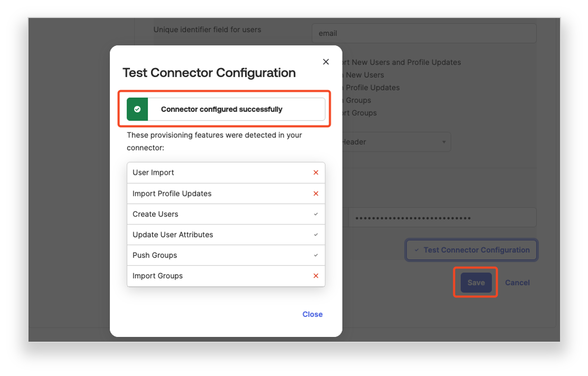Click the checkmark beside Update User Attributes
This screenshot has height=376, width=588.
316,235
